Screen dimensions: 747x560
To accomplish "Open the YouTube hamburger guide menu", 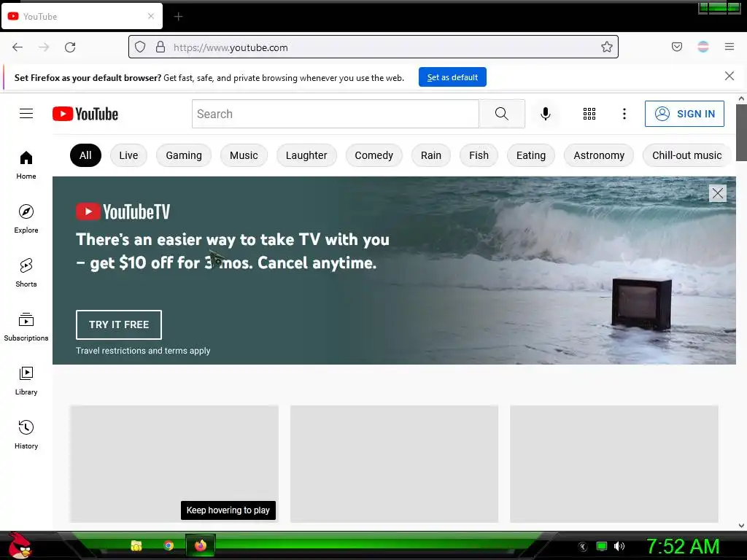I will [x=26, y=113].
